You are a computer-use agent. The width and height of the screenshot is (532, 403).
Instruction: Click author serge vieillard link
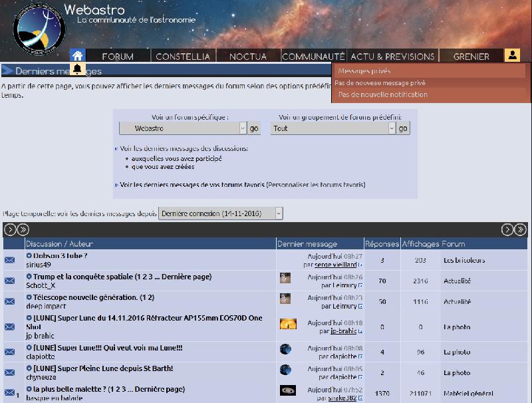pos(336,265)
